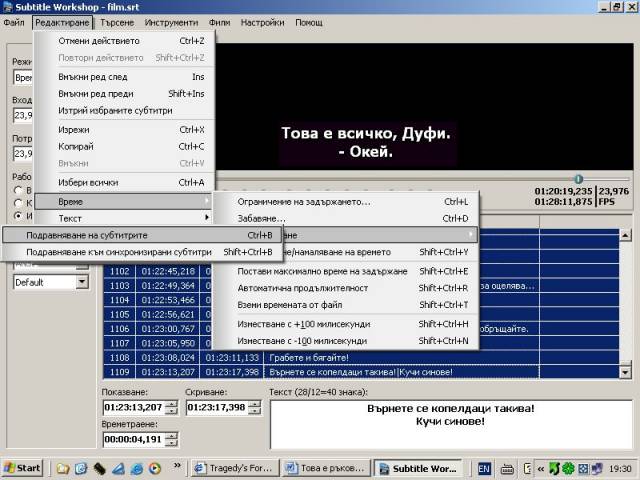Expand hidden system tray icons
This screenshot has width=640, height=480.
pos(541,469)
